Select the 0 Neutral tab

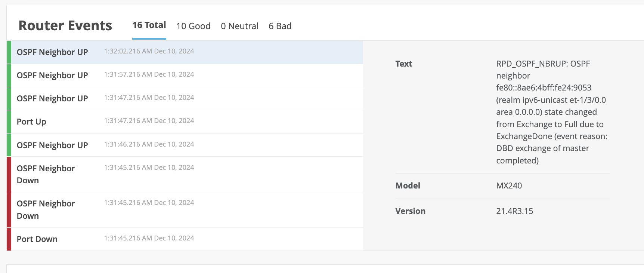pyautogui.click(x=239, y=26)
